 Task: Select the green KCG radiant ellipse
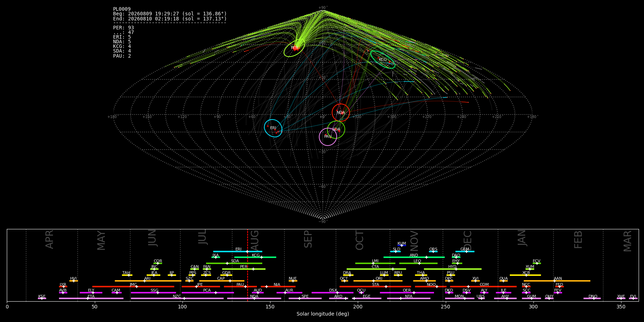(383, 59)
